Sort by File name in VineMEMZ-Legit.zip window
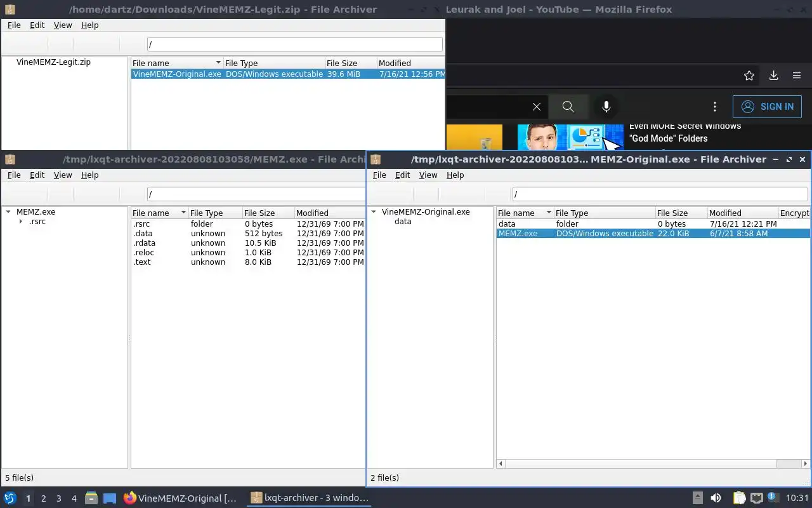The image size is (812, 508). (x=177, y=63)
